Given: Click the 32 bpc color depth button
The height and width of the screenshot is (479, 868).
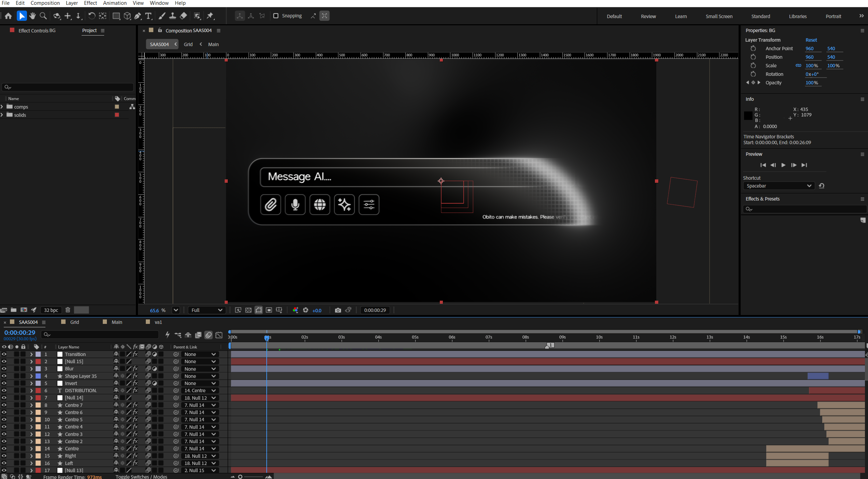Looking at the screenshot, I should pos(51,310).
